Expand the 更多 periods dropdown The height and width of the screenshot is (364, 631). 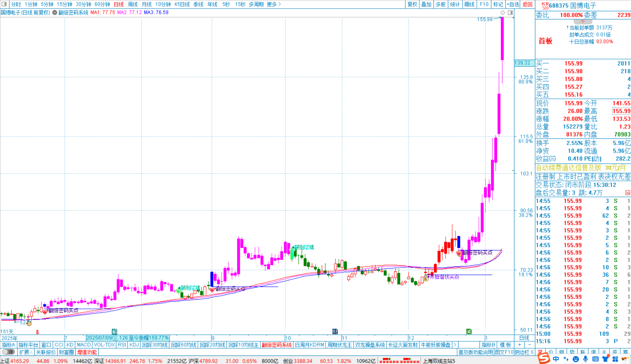tap(274, 4)
